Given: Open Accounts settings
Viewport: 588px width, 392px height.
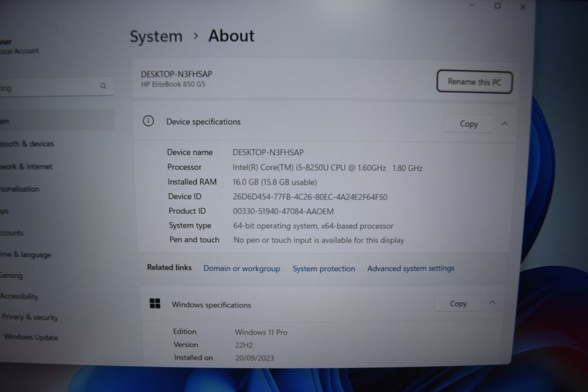Looking at the screenshot, I should coord(12,233).
